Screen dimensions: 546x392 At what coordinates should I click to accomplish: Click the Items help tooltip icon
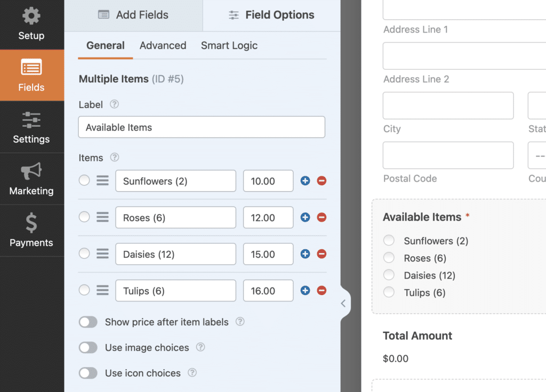tap(114, 158)
